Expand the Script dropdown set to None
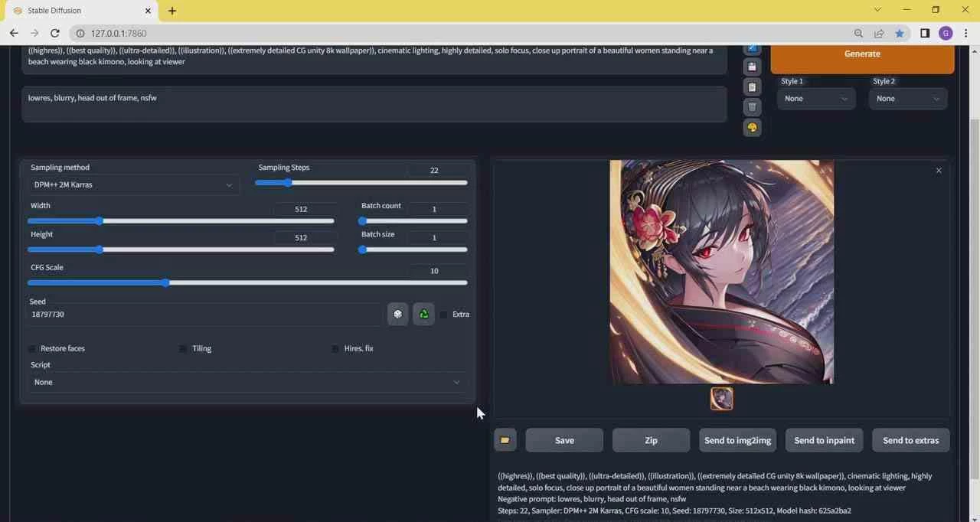980x522 pixels. (247, 382)
